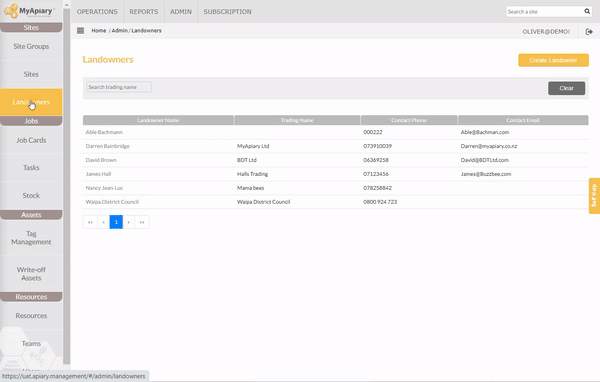Open Stock in the sidebar

pyautogui.click(x=31, y=196)
